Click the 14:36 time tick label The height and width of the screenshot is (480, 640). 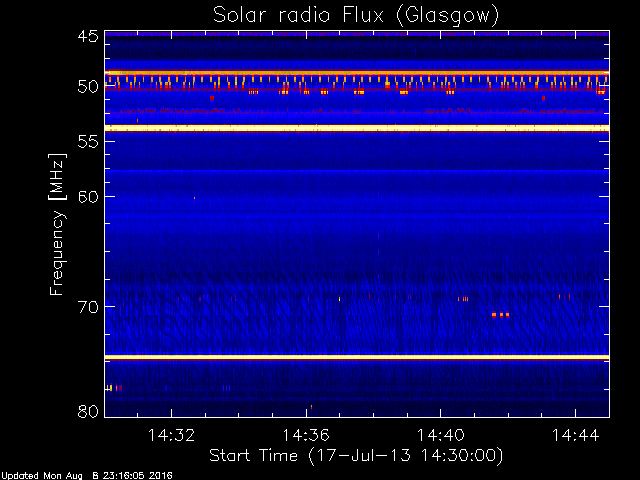[306, 435]
